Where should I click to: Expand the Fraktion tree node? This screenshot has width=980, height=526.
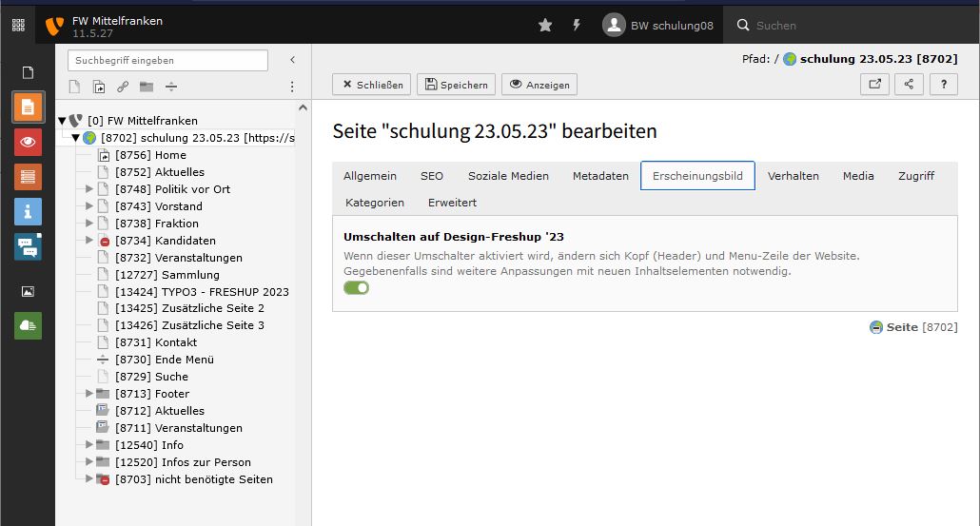[x=88, y=223]
